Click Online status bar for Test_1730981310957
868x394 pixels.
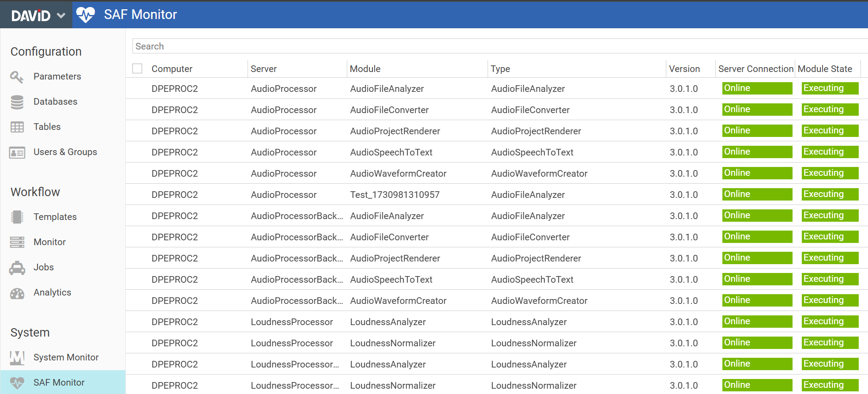click(x=757, y=194)
